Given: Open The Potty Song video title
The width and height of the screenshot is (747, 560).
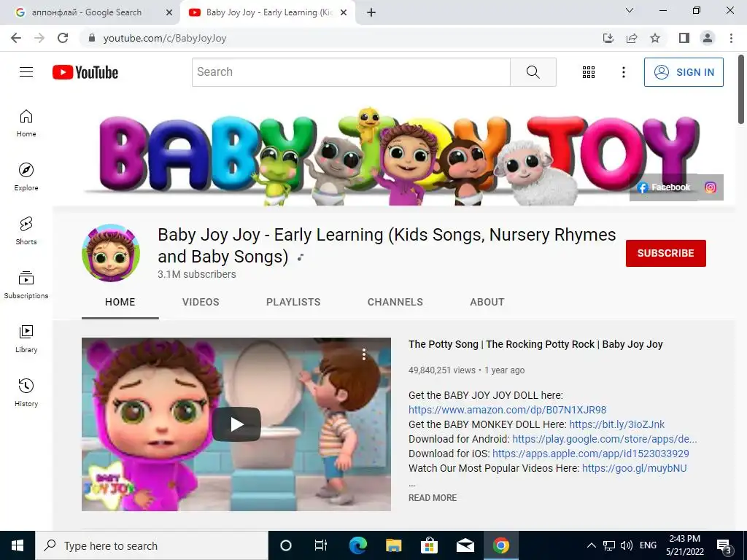Looking at the screenshot, I should [535, 344].
